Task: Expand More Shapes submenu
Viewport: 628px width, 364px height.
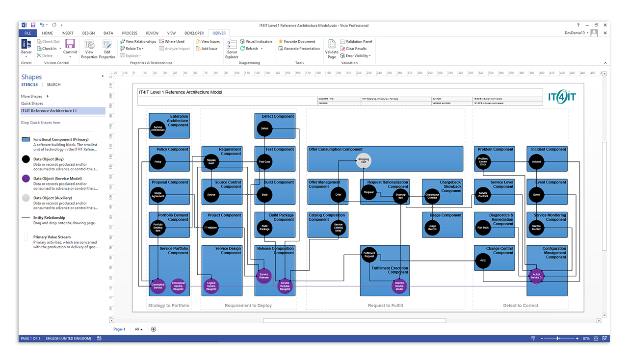Action: 48,97
